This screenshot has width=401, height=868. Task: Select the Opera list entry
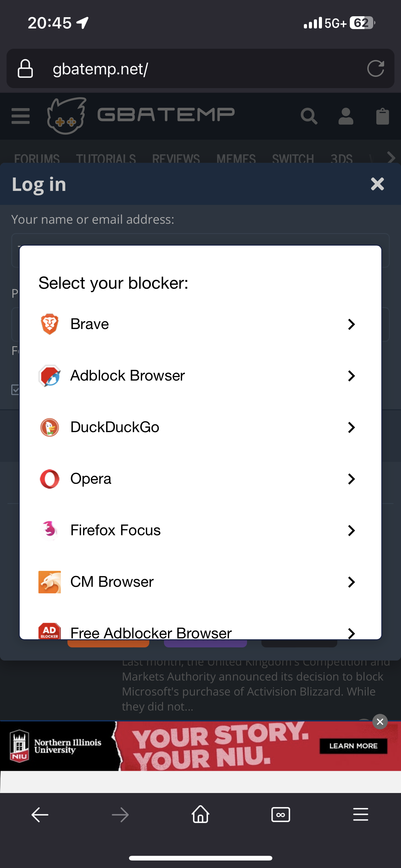[x=200, y=479]
